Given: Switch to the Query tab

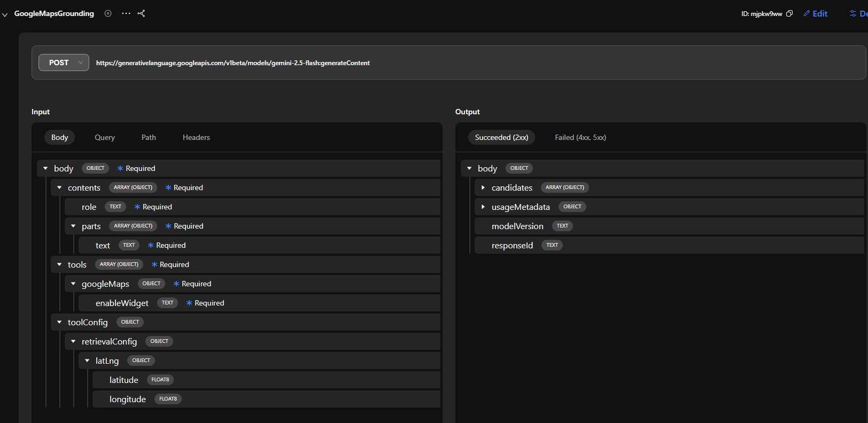Looking at the screenshot, I should tap(105, 137).
